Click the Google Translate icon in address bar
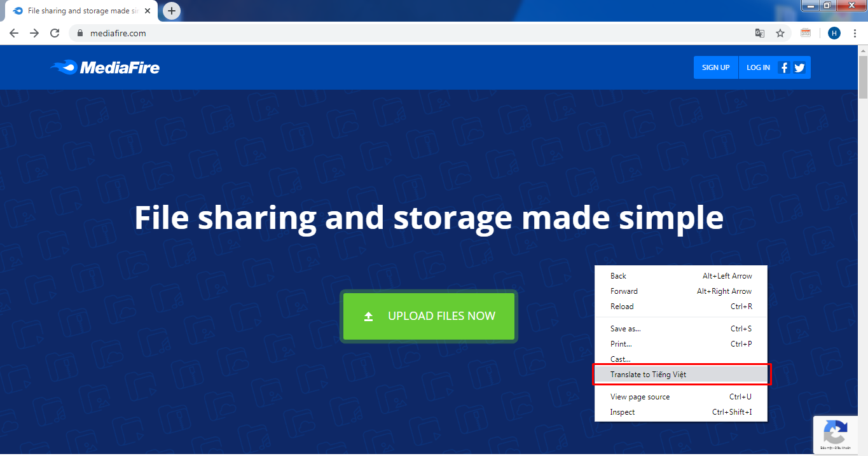The width and height of the screenshot is (868, 456). [x=759, y=33]
